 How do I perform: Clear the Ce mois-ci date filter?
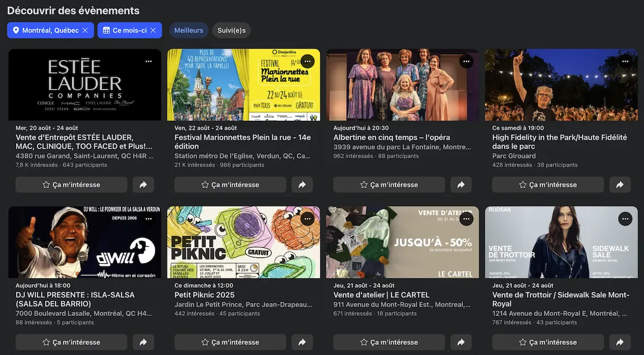click(153, 31)
